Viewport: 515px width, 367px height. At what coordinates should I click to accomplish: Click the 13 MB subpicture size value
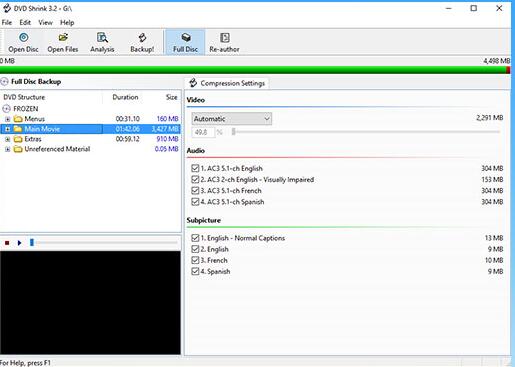point(494,238)
